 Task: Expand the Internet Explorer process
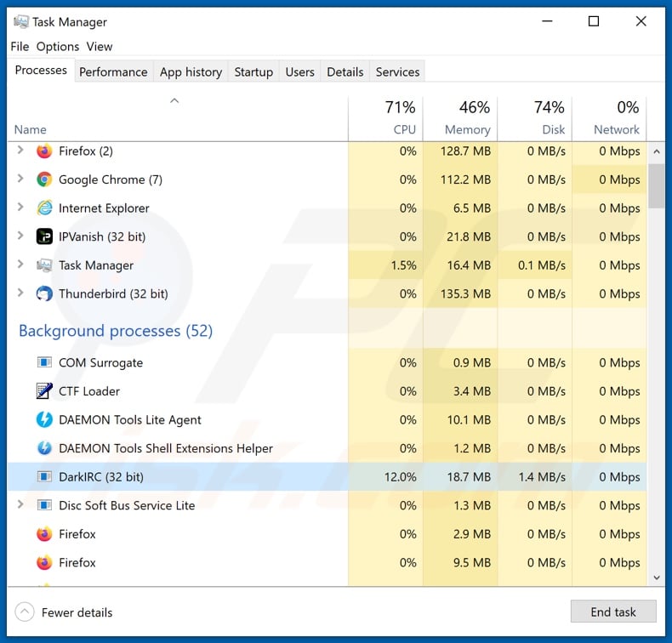20,208
